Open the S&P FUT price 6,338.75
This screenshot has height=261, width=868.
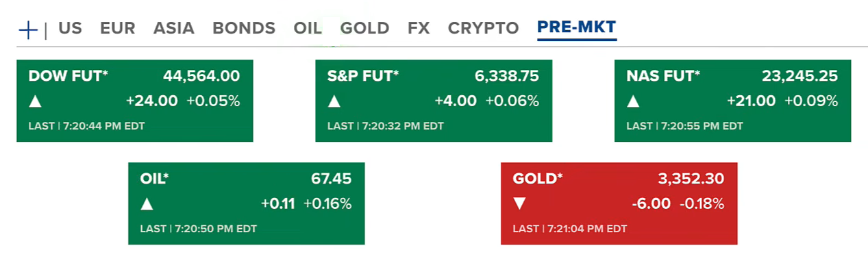pos(507,76)
